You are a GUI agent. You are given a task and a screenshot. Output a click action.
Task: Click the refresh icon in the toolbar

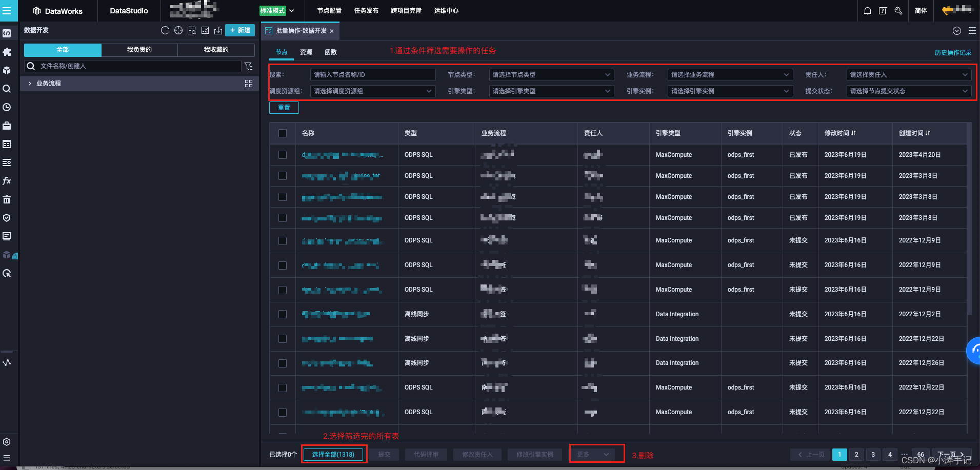pyautogui.click(x=165, y=30)
